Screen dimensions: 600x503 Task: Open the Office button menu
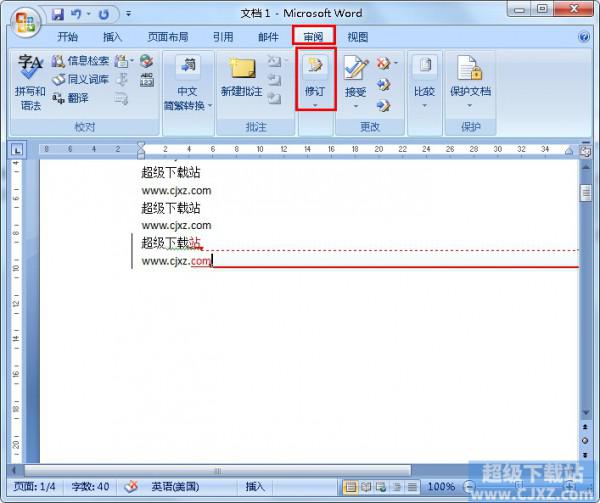click(x=26, y=22)
